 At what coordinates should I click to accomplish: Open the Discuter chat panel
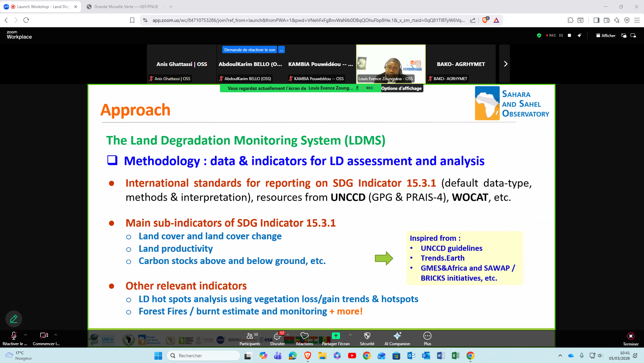coord(277,338)
